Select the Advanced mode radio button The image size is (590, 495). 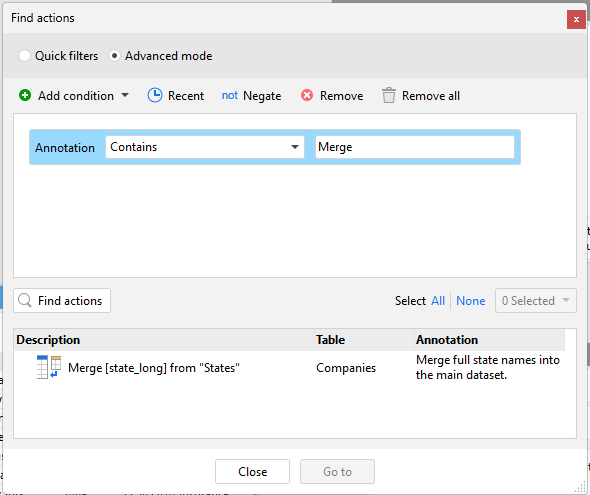tap(114, 56)
